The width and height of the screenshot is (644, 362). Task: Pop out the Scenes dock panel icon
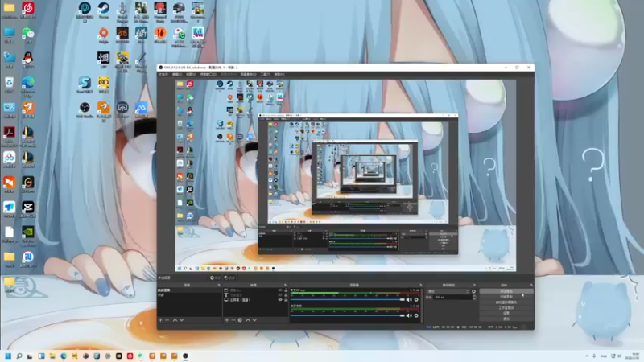point(218,285)
